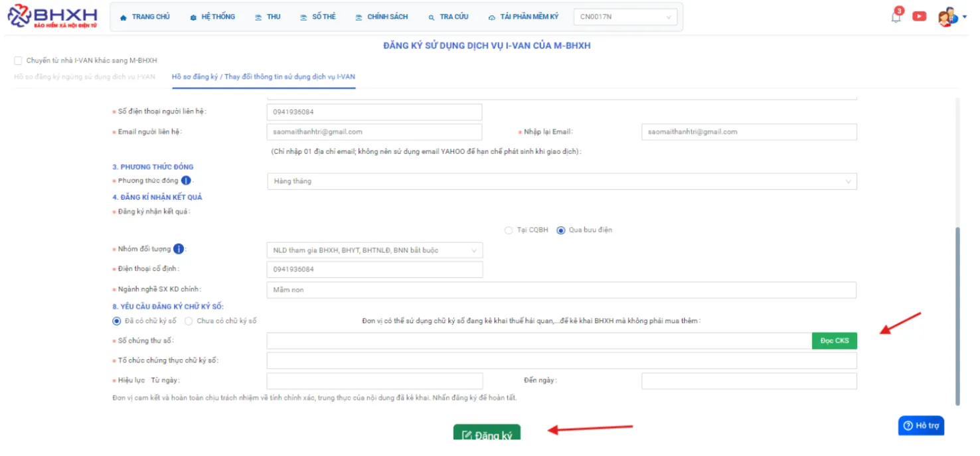
Task: Select Qua bưu điện radio option
Action: coord(561,230)
